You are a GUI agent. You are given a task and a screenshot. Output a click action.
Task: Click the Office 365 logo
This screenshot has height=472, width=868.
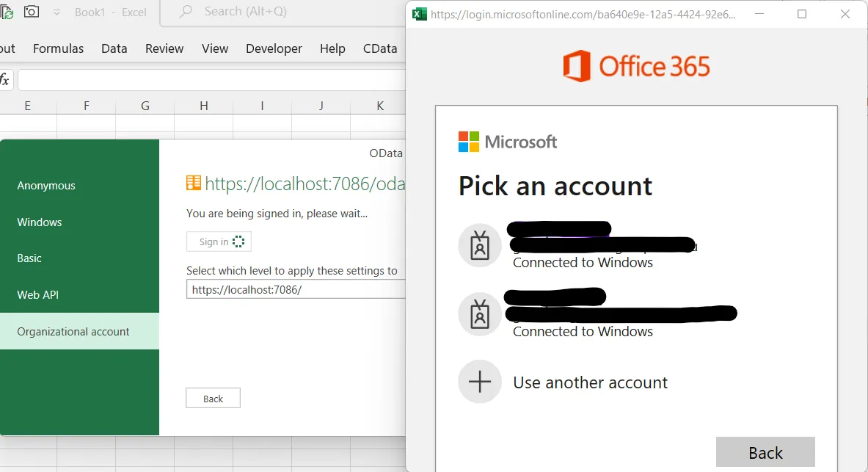pyautogui.click(x=637, y=66)
